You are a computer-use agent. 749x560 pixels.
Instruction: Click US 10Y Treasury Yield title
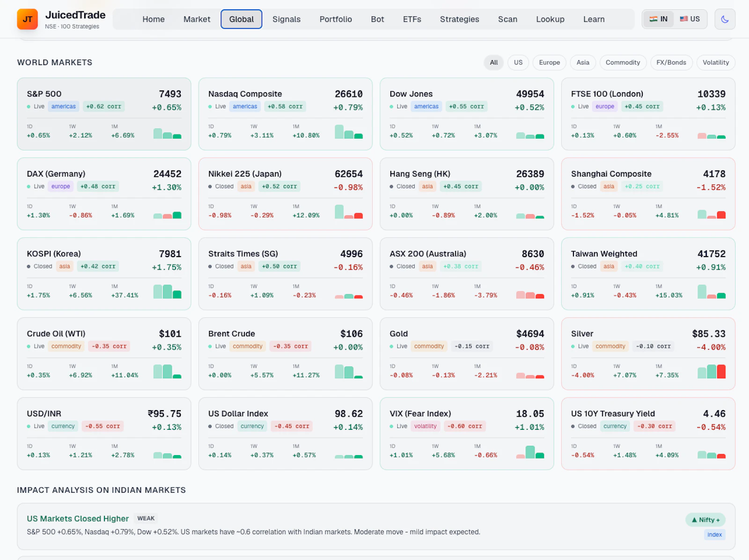[613, 414]
